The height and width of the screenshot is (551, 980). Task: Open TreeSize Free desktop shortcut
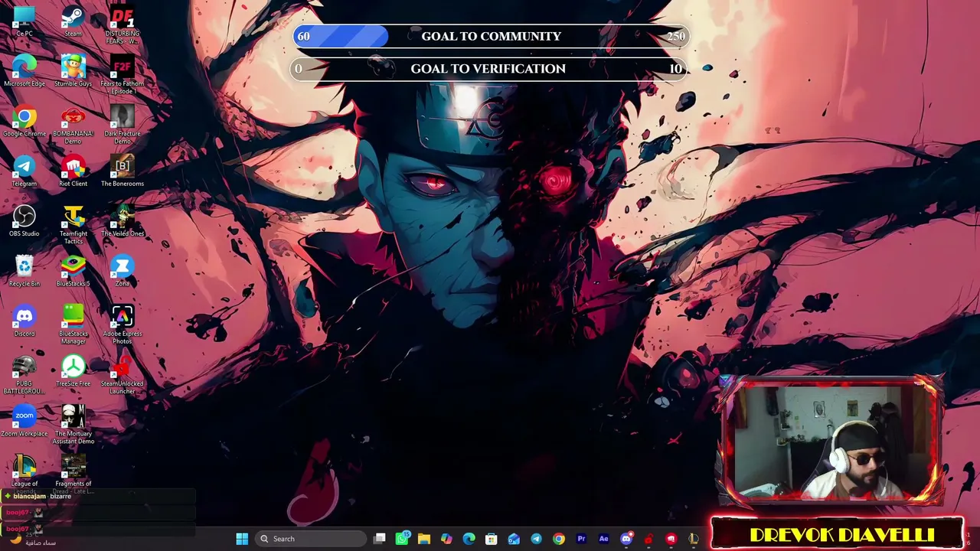[x=73, y=372]
